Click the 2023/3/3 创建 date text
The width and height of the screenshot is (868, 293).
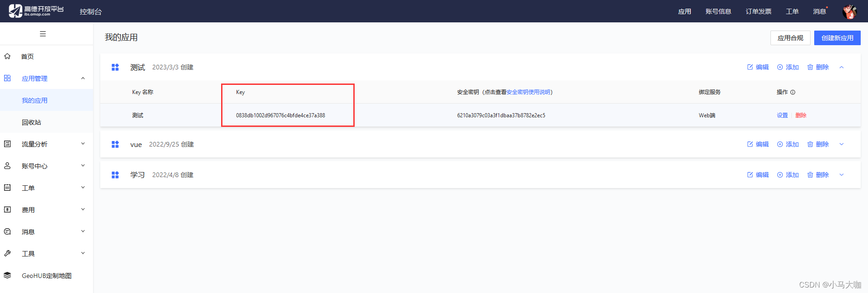[x=173, y=67]
